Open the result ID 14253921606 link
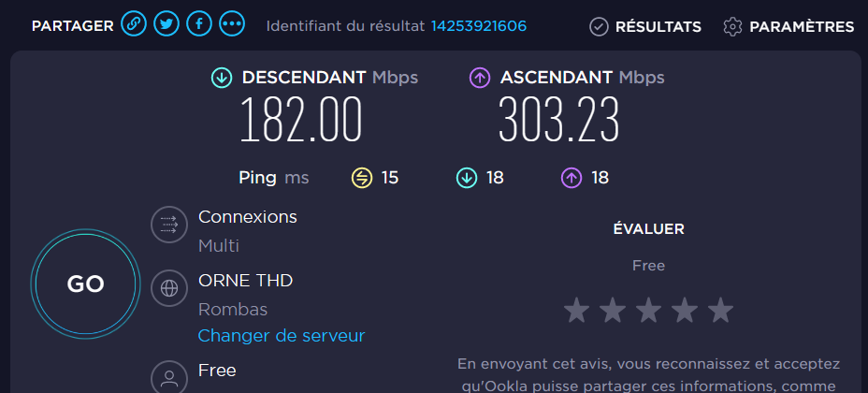 (x=478, y=26)
